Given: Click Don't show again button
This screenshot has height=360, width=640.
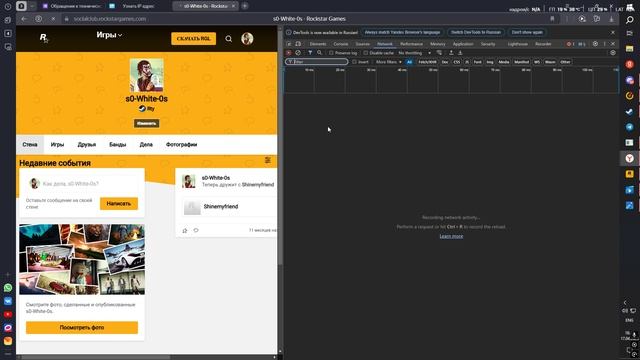Looking at the screenshot, I should [527, 32].
